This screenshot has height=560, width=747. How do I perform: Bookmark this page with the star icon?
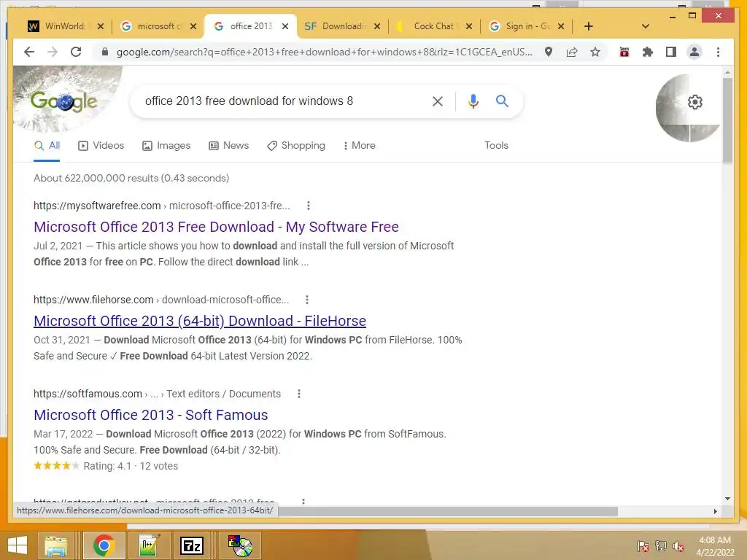point(595,52)
